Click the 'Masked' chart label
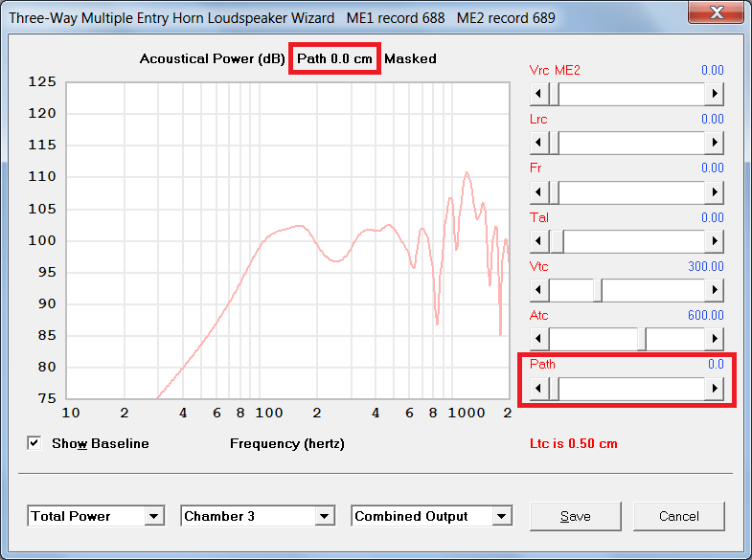 coord(411,58)
